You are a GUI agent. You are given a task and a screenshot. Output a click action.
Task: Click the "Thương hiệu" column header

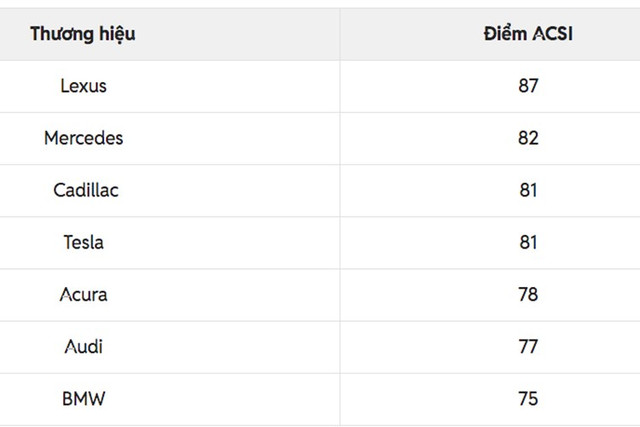[x=83, y=34]
